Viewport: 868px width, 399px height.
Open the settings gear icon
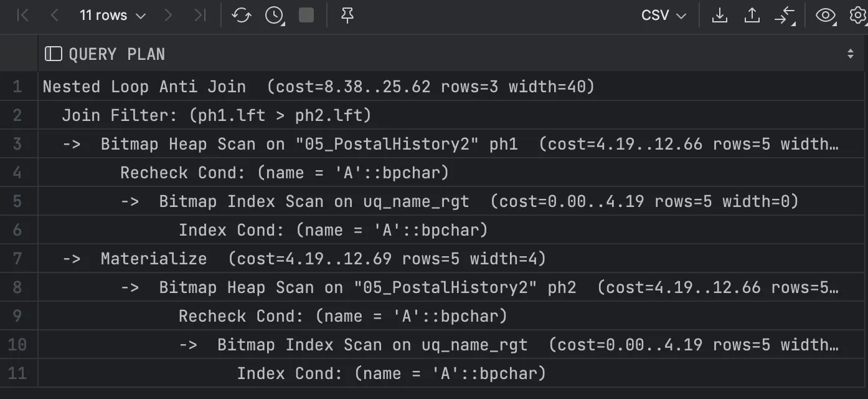tap(858, 16)
